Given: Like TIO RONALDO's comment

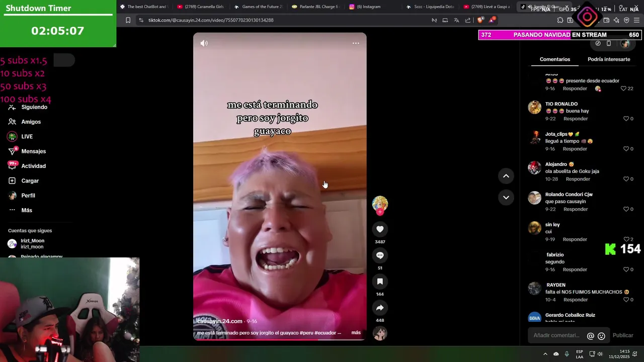Looking at the screenshot, I should click(626, 119).
